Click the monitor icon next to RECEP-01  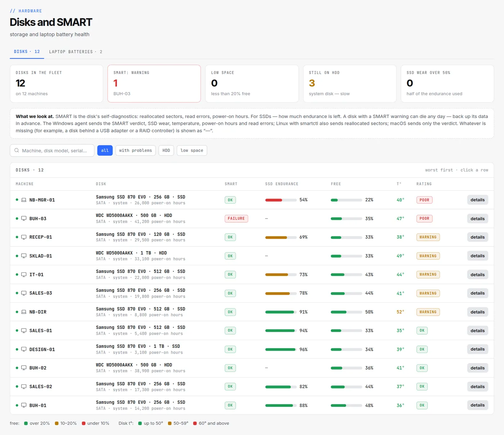point(24,237)
